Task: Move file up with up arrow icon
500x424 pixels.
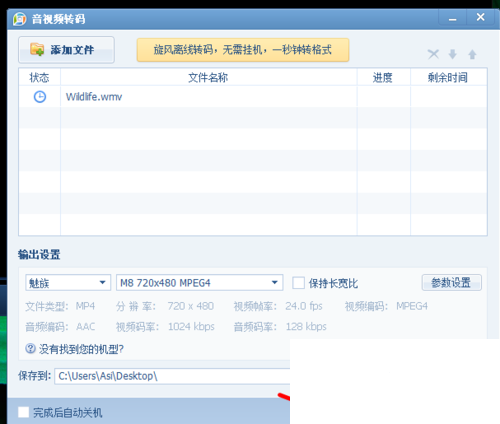Action: pyautogui.click(x=472, y=54)
